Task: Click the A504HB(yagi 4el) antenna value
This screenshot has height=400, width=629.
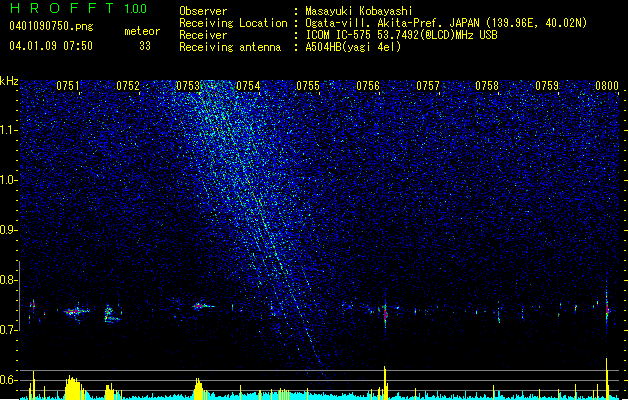Action: (353, 47)
